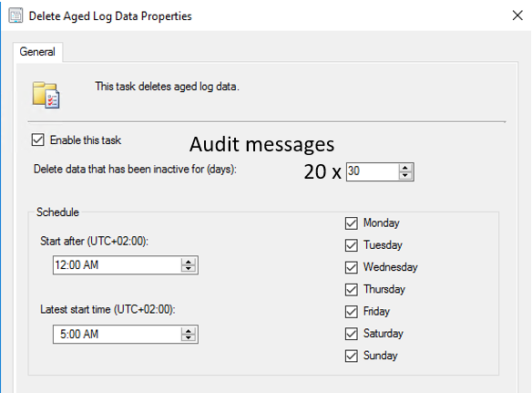The image size is (532, 393).
Task: Uncheck the Thursday checkbox
Action: click(x=351, y=289)
